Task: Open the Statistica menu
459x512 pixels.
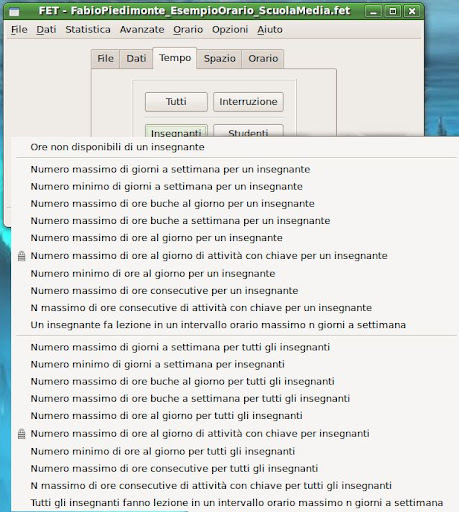Action: (x=88, y=30)
